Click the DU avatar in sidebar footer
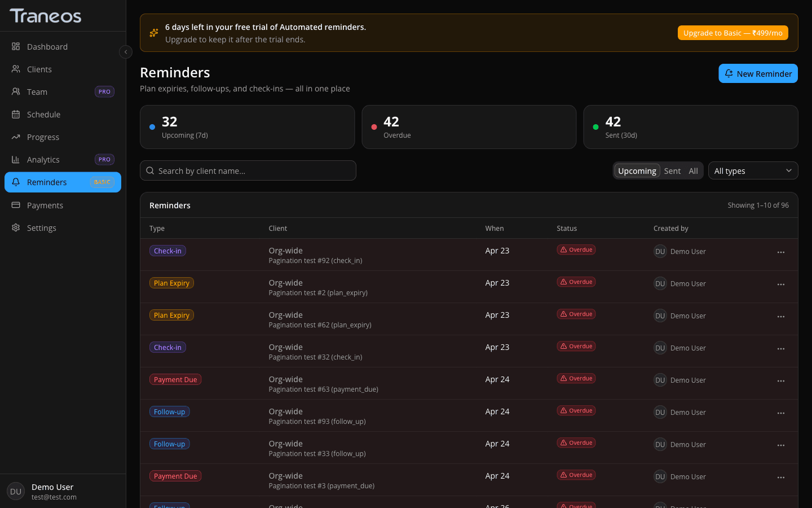Image resolution: width=812 pixels, height=508 pixels. (16, 492)
